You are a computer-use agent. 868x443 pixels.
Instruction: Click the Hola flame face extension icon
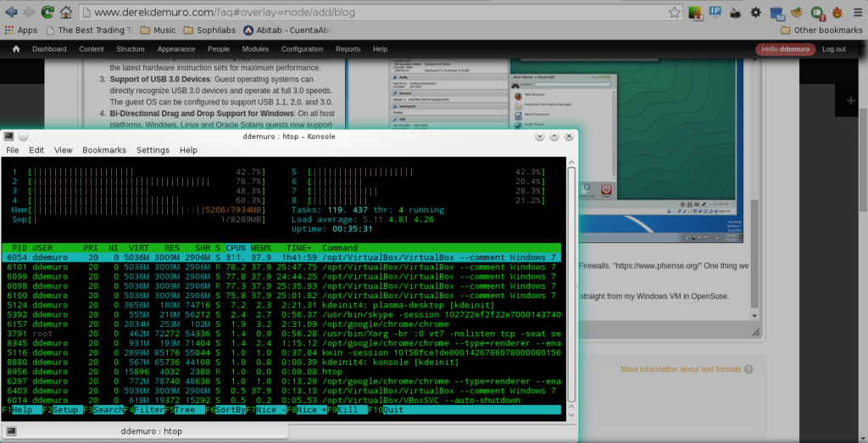click(x=837, y=12)
